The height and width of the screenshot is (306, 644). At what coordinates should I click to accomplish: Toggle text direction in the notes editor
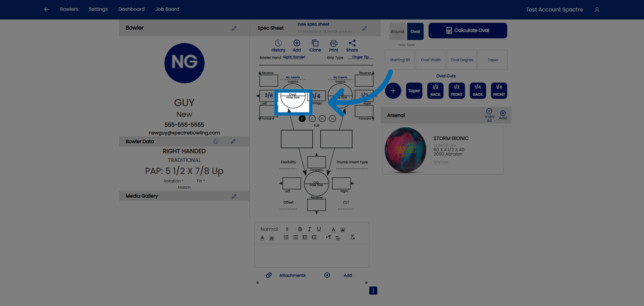pos(329,237)
